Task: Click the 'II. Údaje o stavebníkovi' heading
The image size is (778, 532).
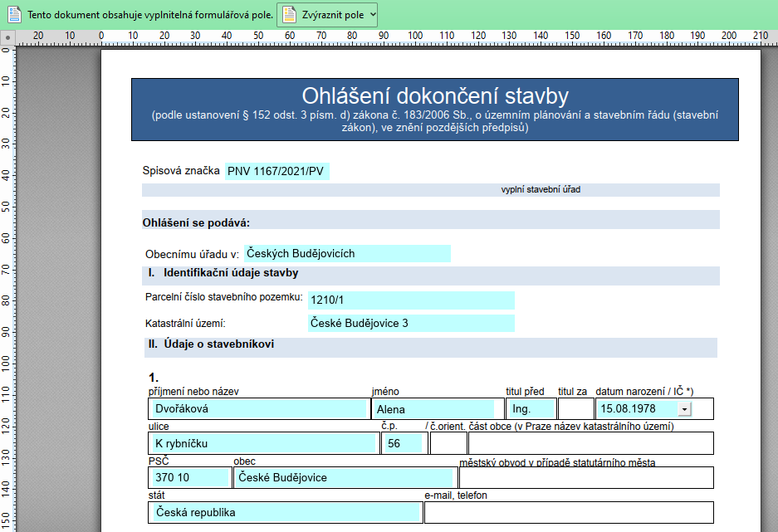Action: pos(211,344)
